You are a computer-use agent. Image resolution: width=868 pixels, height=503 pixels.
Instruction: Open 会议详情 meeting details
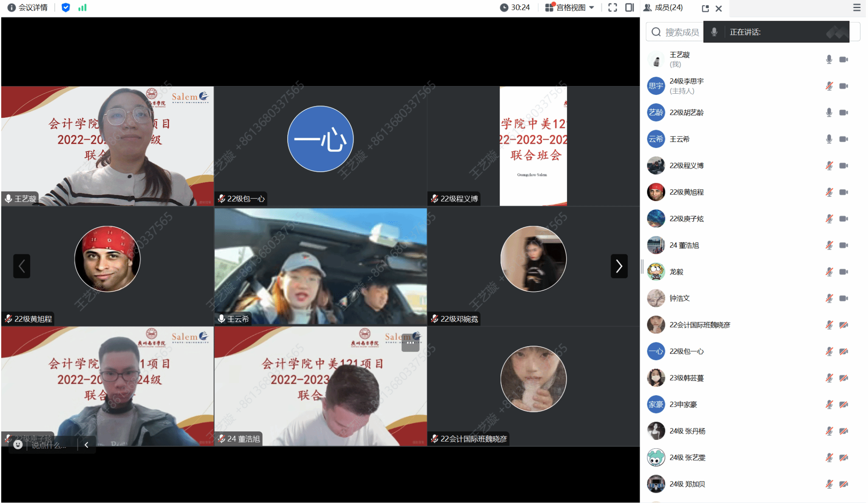(x=33, y=8)
